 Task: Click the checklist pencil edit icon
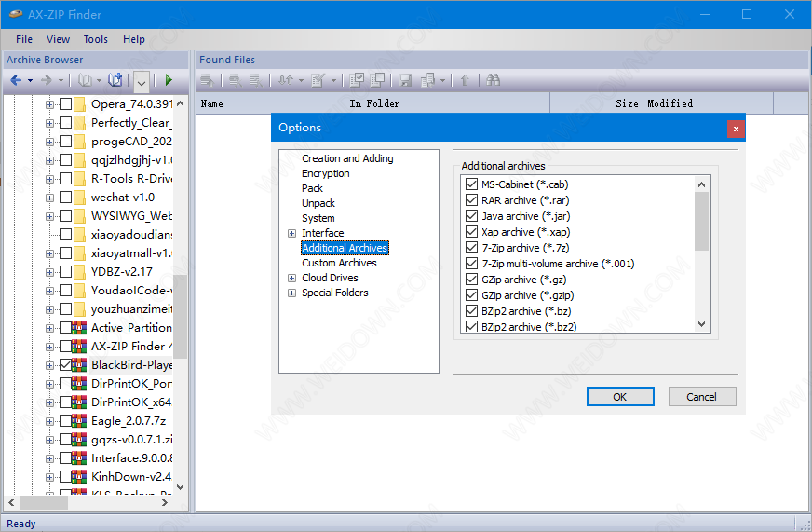pos(318,80)
